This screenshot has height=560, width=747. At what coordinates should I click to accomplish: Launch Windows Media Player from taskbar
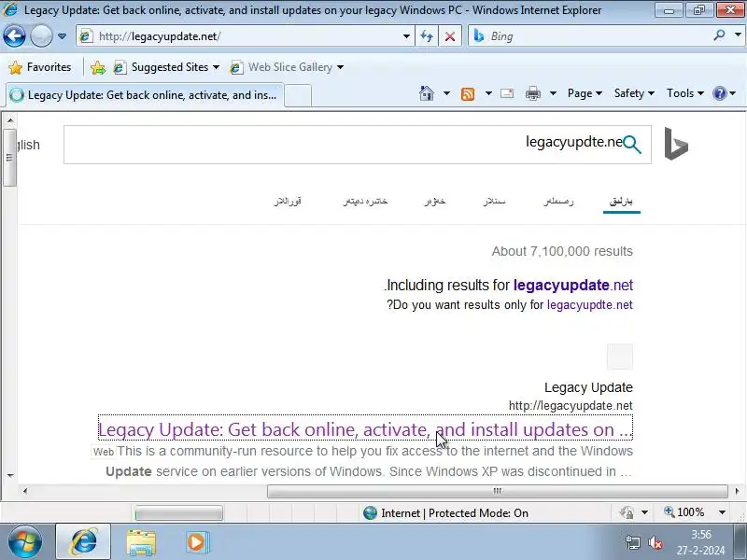point(196,542)
